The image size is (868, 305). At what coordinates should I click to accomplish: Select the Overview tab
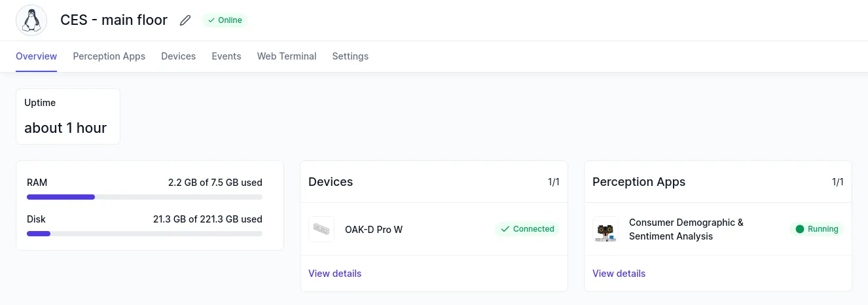(x=37, y=56)
